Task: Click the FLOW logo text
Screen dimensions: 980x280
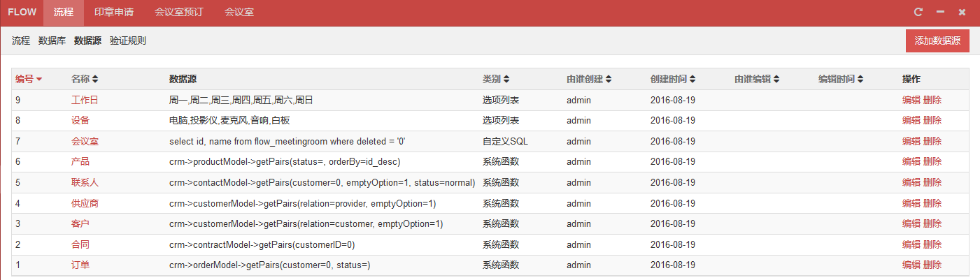Action: click(x=22, y=13)
